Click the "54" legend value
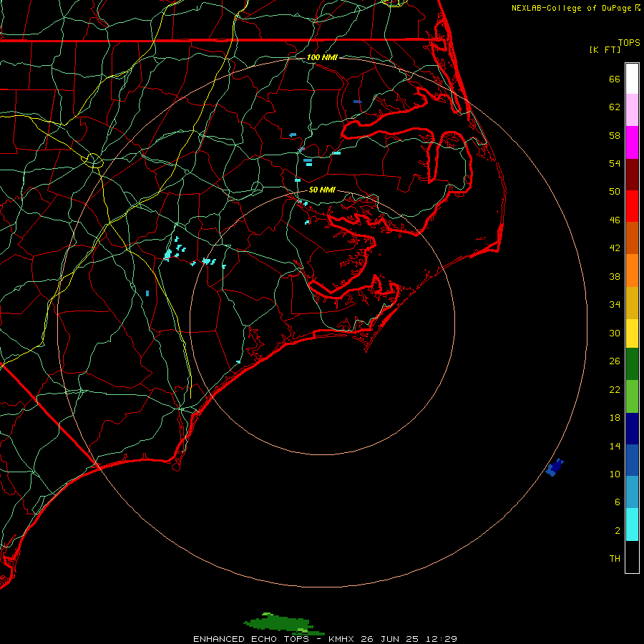The width and height of the screenshot is (644, 644). click(x=615, y=163)
